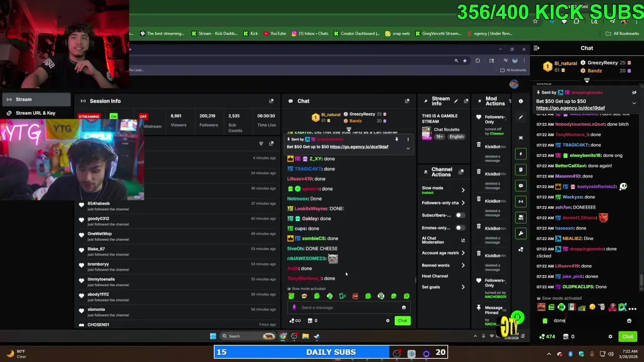
Task: Expand dashboard pinned message chevron
Action: coord(408,148)
